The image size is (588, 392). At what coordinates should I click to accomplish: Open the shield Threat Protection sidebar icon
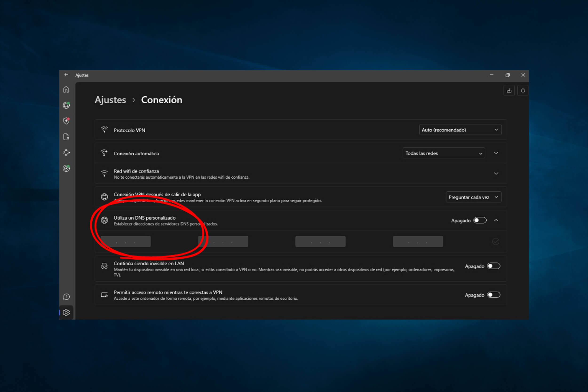pyautogui.click(x=66, y=121)
